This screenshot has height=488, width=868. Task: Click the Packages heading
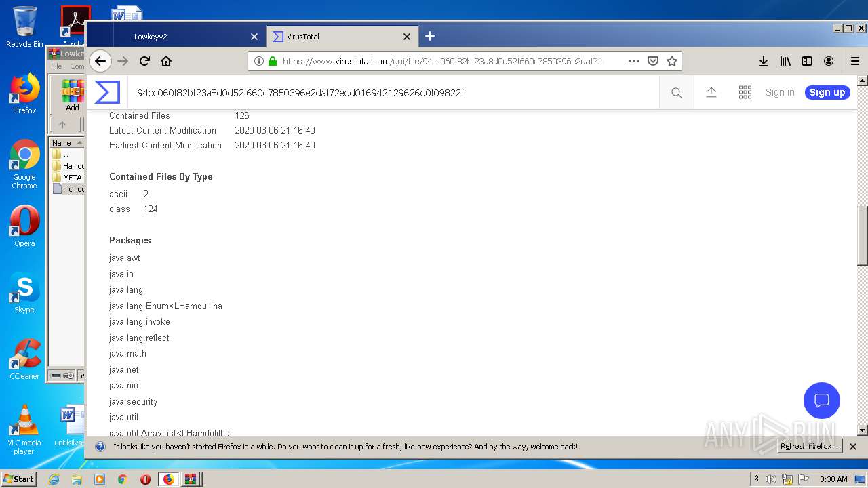130,240
